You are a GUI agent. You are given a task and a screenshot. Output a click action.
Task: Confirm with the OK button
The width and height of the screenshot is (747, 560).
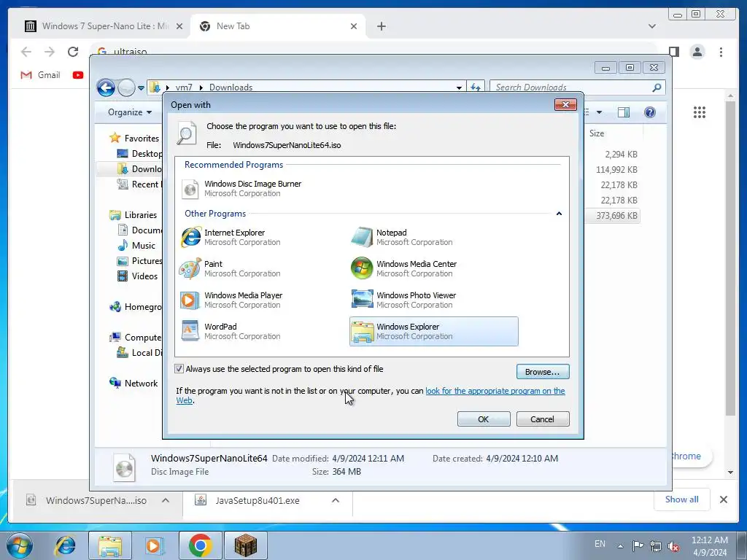point(484,419)
